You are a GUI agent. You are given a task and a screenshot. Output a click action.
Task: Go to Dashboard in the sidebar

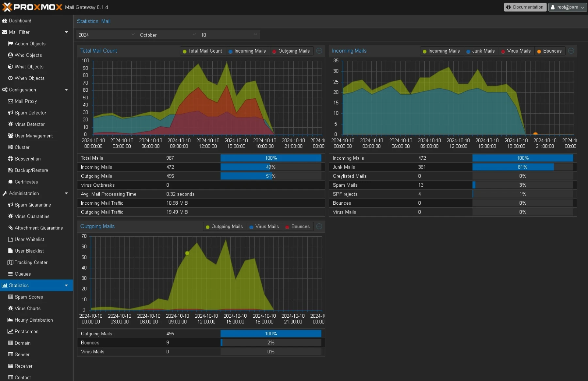(x=20, y=21)
